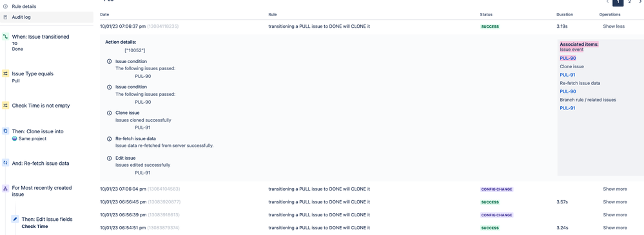The height and width of the screenshot is (235, 644).
Task: Expand the 06:56:45 pm Success entry
Action: [x=615, y=202]
